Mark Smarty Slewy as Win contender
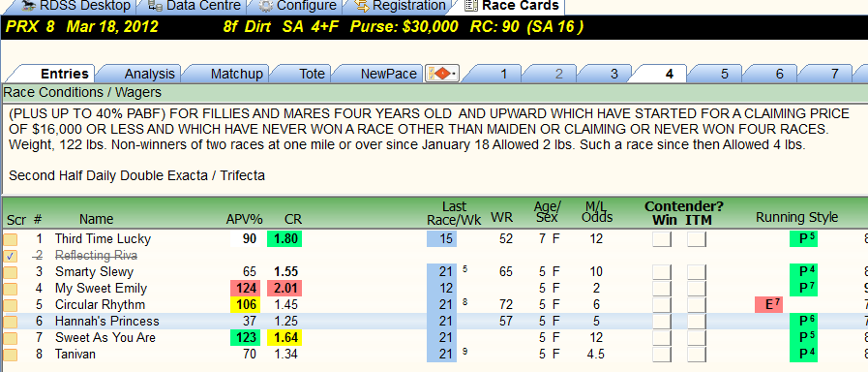 click(662, 272)
